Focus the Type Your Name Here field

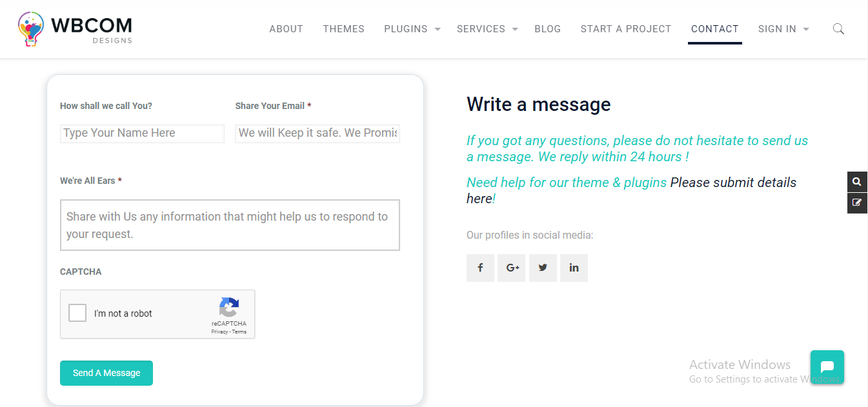(x=142, y=134)
